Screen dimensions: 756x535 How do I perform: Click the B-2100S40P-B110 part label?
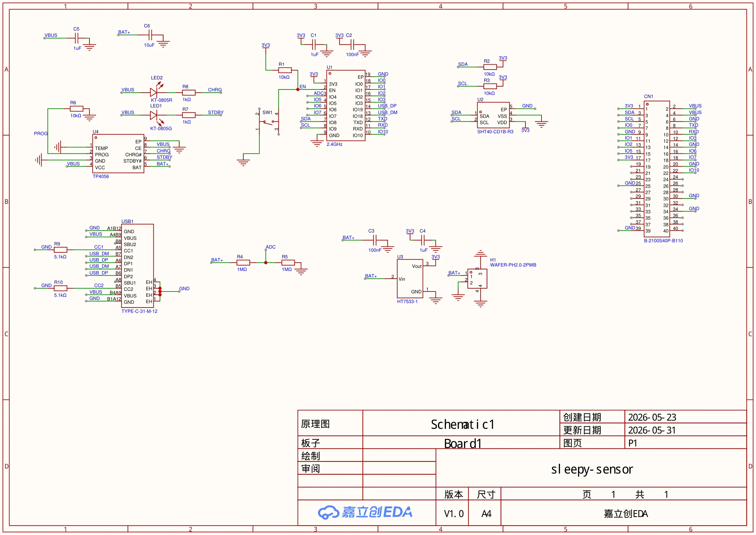click(x=663, y=241)
